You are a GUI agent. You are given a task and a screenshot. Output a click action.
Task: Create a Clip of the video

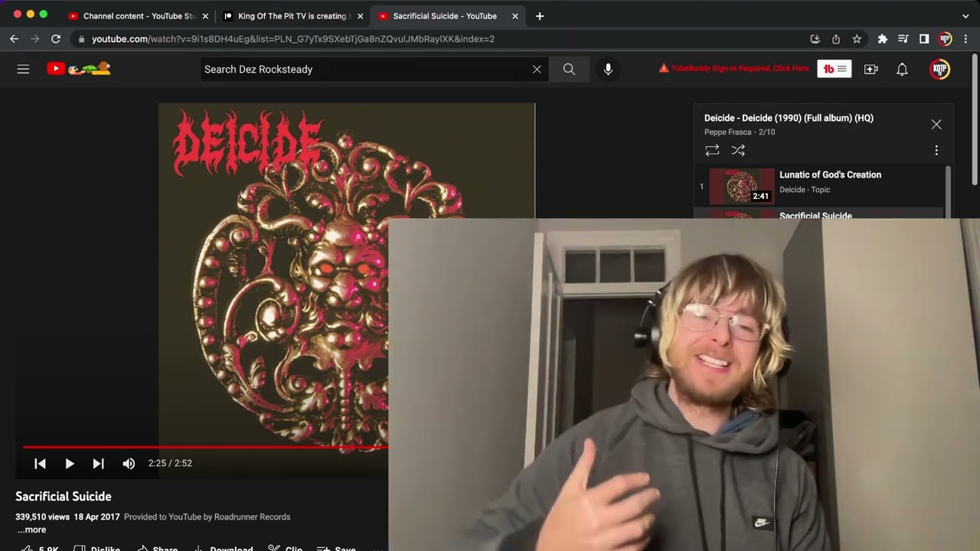tap(286, 549)
